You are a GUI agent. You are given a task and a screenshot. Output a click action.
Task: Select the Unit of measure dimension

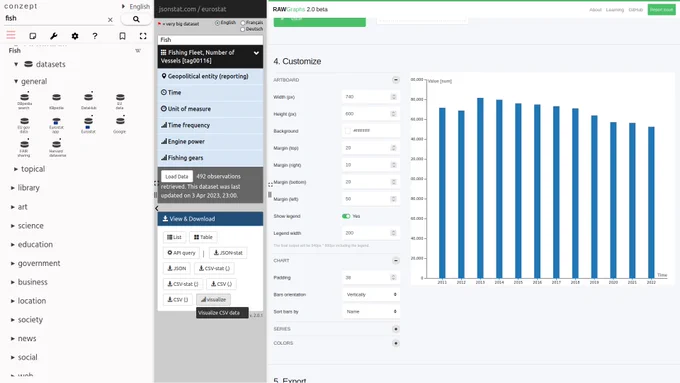210,109
